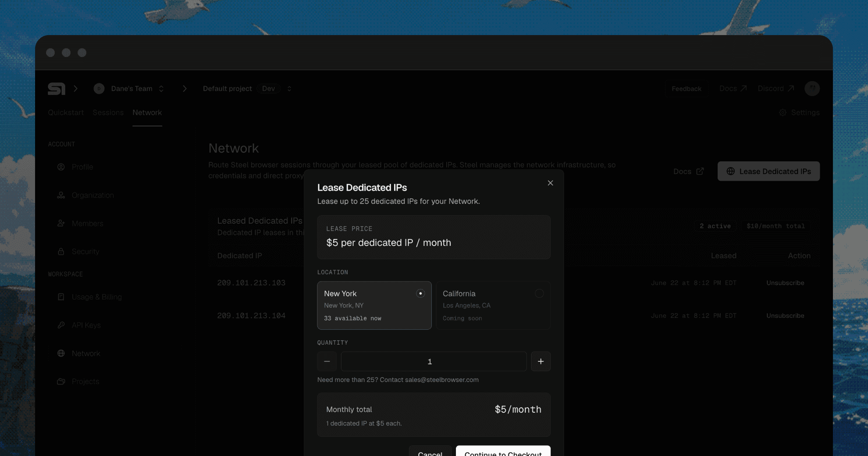This screenshot has width=868, height=456.
Task: Select the California location radio
Action: pos(539,294)
